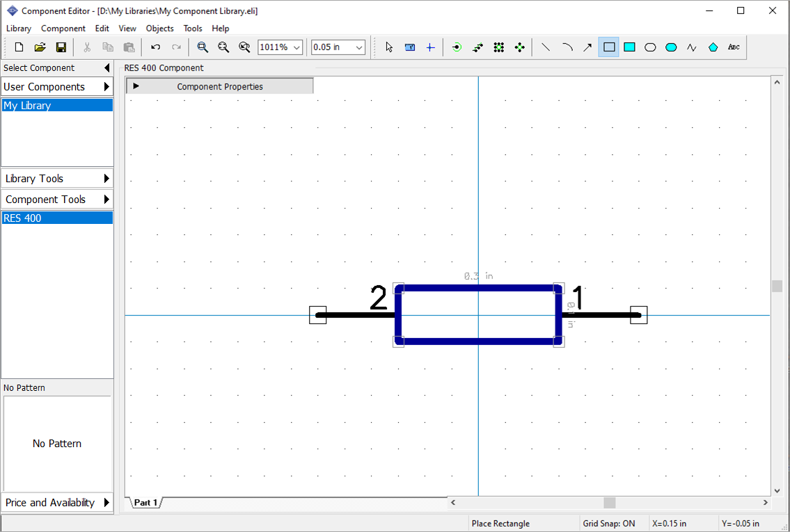Create a new library with the blank page icon
Image resolution: width=790 pixels, height=532 pixels.
[19, 47]
